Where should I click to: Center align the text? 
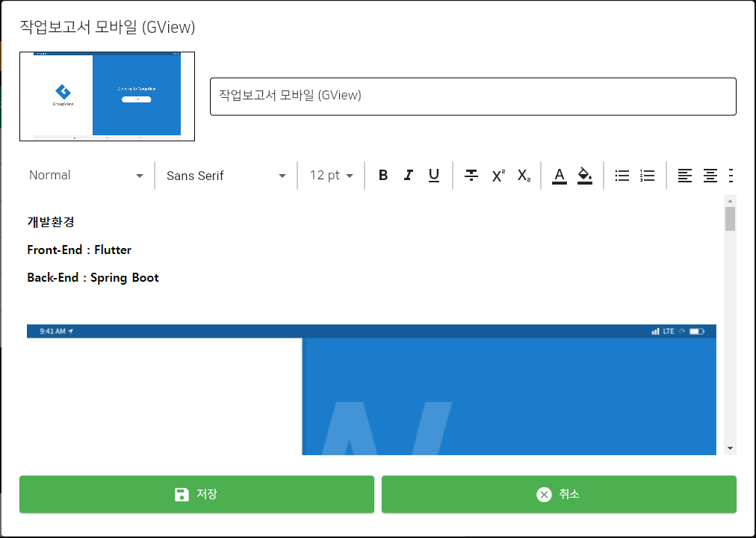(710, 176)
